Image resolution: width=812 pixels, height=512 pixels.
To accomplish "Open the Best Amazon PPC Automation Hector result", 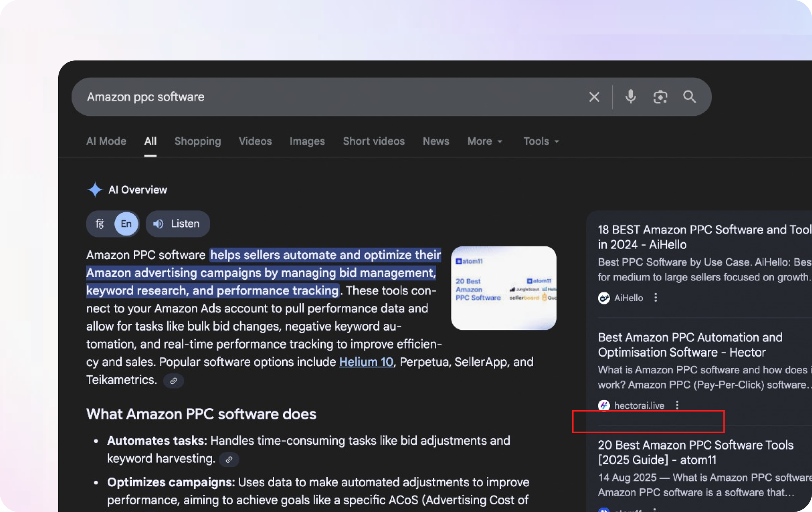I will [x=690, y=345].
